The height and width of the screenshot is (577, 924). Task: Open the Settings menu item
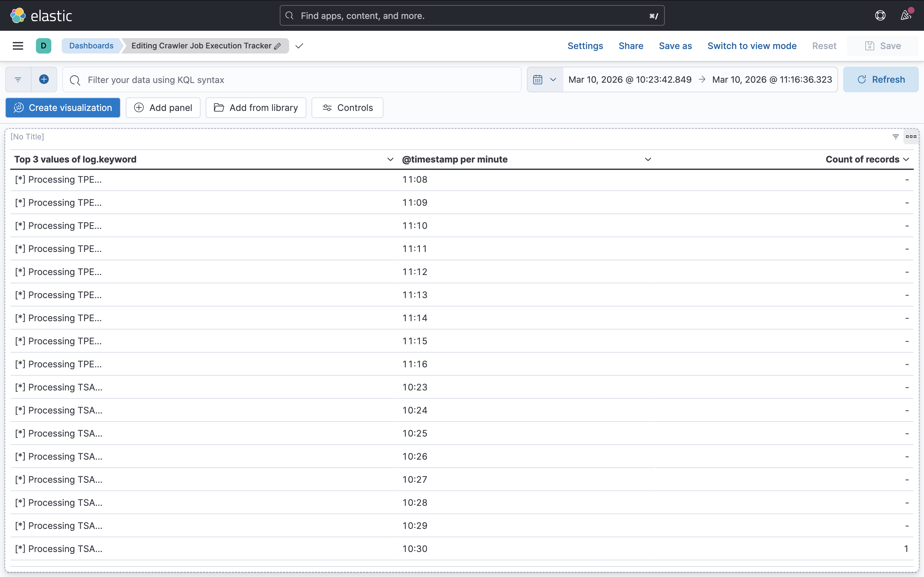pyautogui.click(x=585, y=46)
